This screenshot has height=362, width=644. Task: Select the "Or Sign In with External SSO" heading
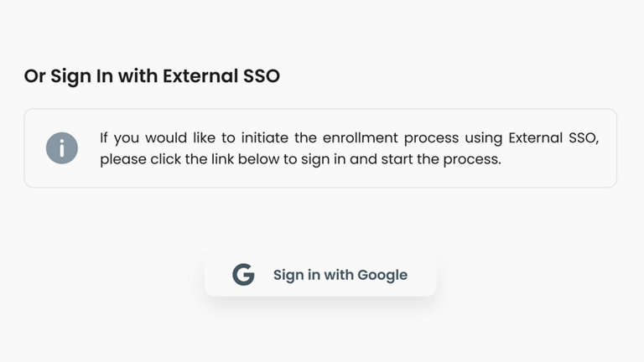tap(152, 76)
